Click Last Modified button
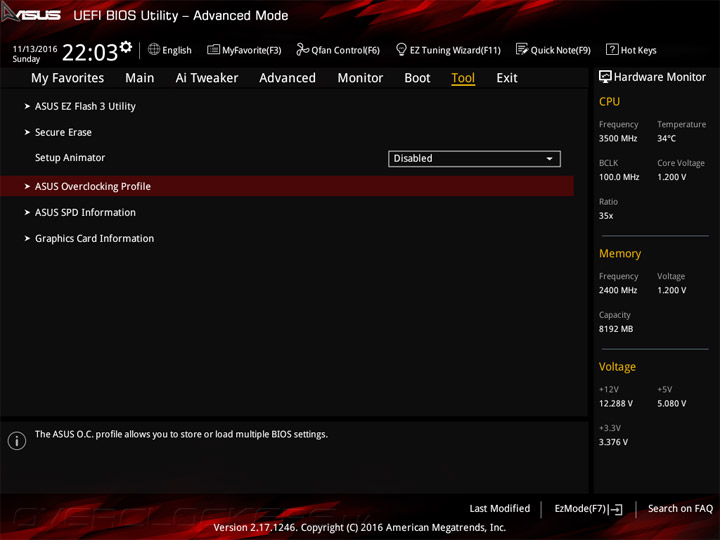Viewport: 720px width, 540px height. pos(500,508)
